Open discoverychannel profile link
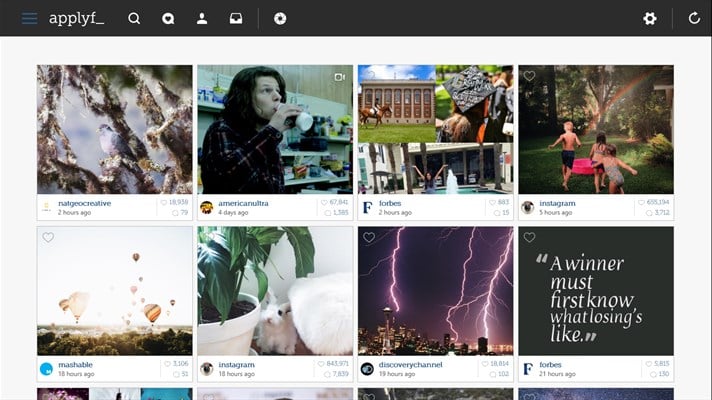712x400 pixels. point(410,365)
